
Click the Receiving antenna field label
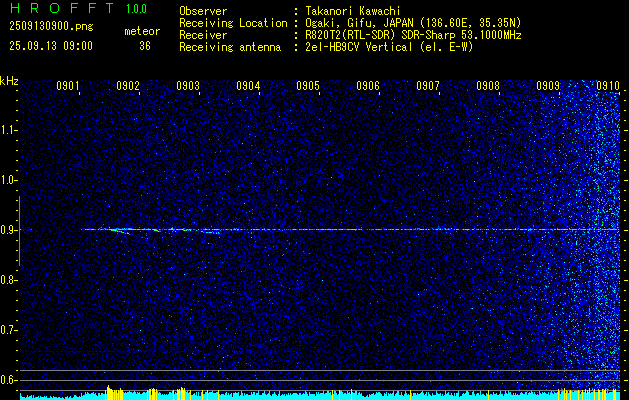coord(230,47)
